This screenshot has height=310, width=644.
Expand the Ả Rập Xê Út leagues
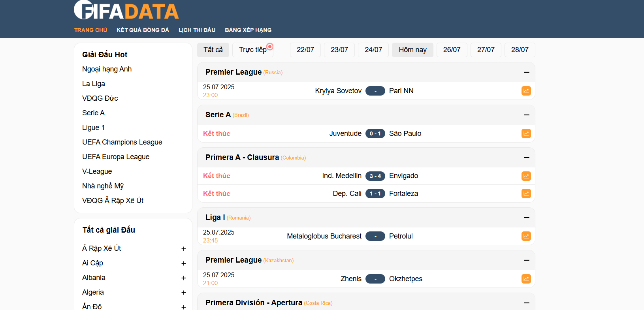click(x=183, y=249)
